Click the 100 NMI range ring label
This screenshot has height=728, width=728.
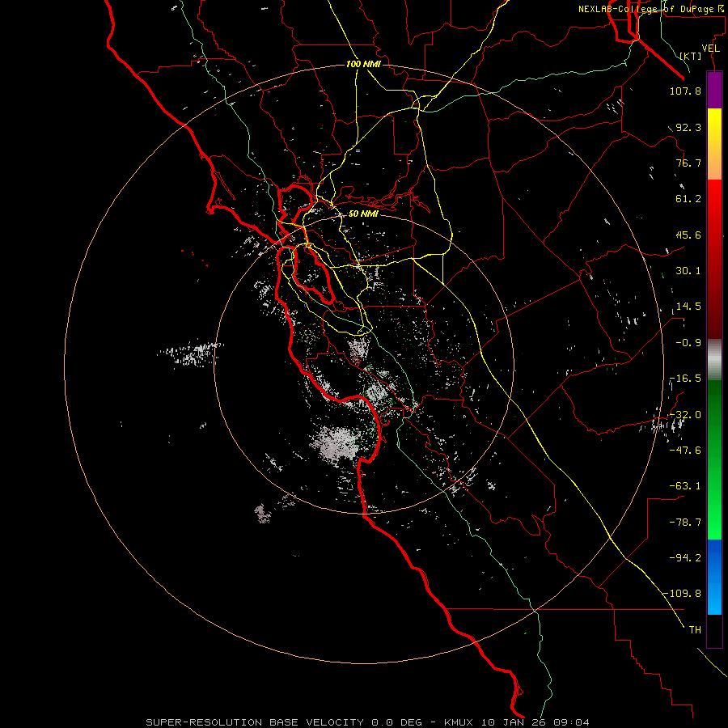(x=363, y=64)
